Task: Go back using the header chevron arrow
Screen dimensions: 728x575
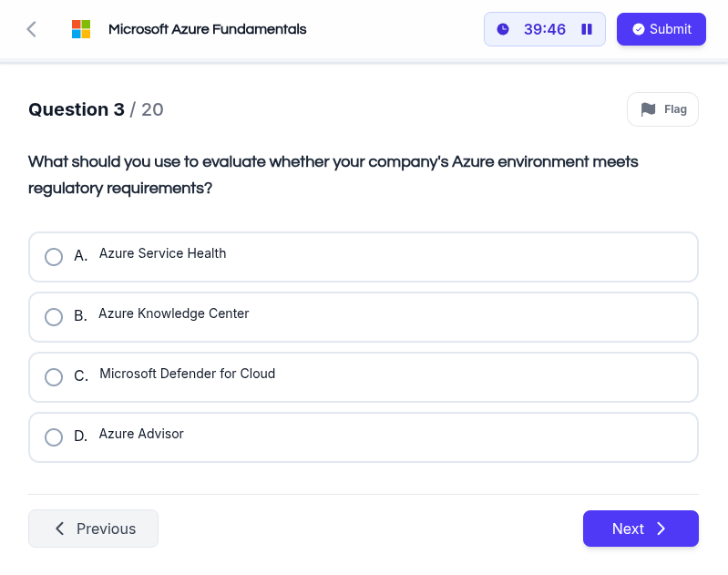Action: click(x=31, y=29)
